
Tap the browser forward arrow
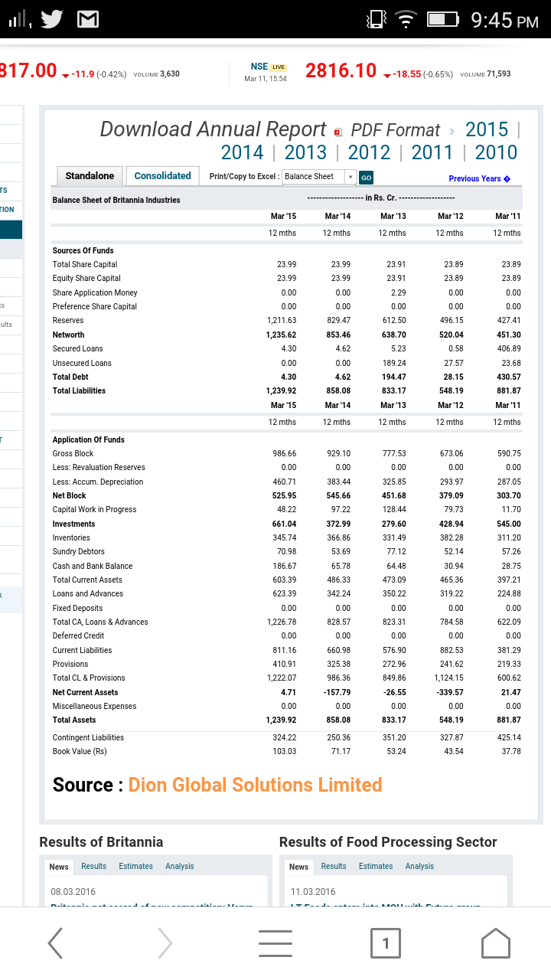point(165,943)
